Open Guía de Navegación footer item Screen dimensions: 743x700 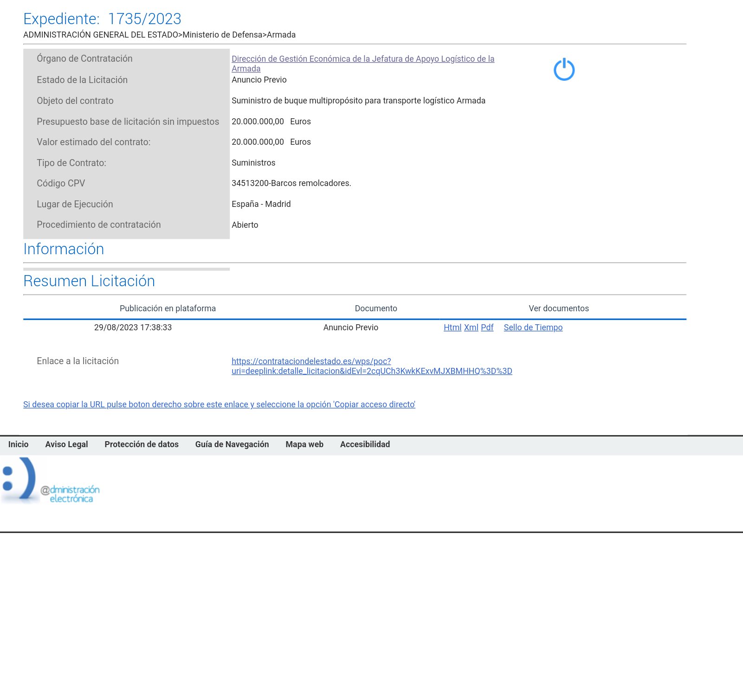click(x=232, y=444)
